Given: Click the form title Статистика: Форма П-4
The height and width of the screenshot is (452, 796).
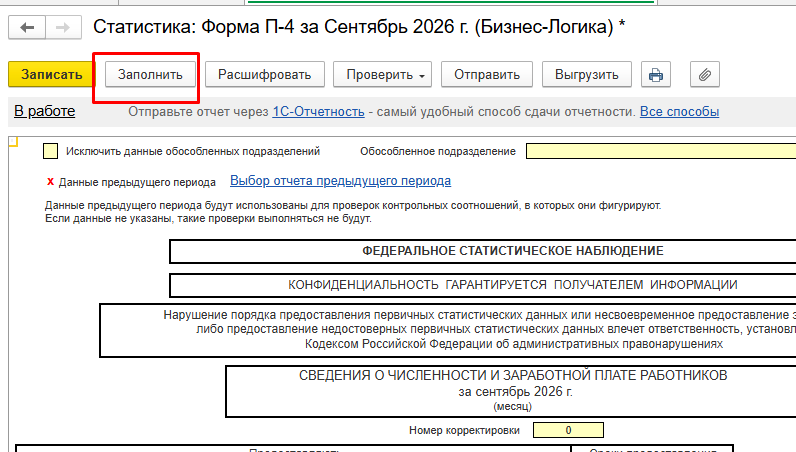Looking at the screenshot, I should [359, 27].
